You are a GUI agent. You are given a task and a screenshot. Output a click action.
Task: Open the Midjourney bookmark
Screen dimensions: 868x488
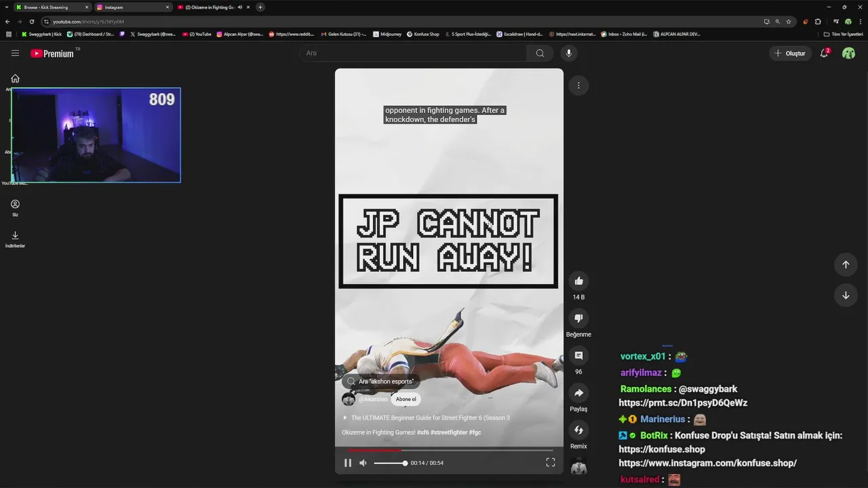pos(387,34)
